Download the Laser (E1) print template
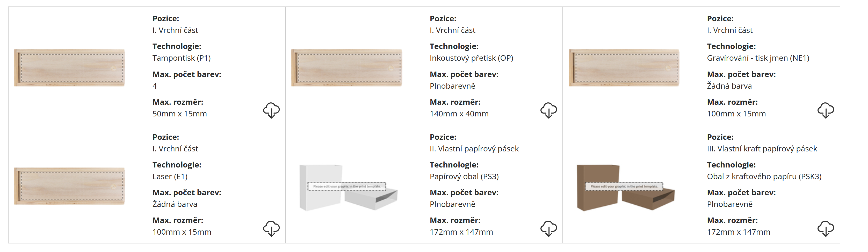Screen dimensions: 868x252 [271, 229]
